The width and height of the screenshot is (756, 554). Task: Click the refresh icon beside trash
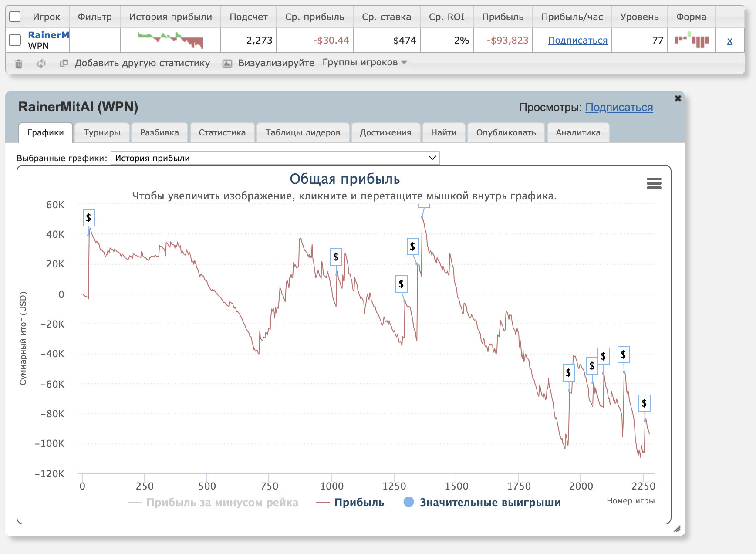point(41,64)
